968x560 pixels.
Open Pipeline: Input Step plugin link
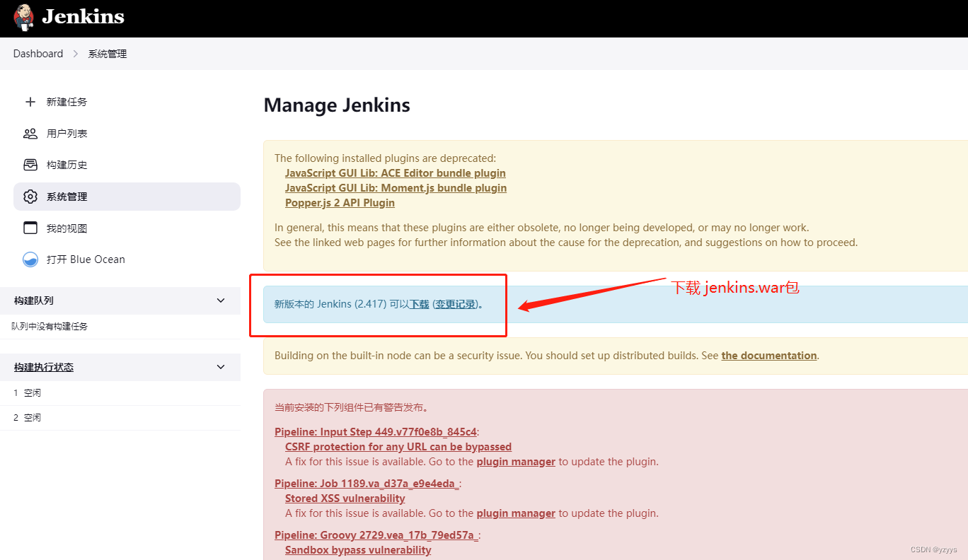click(x=376, y=432)
